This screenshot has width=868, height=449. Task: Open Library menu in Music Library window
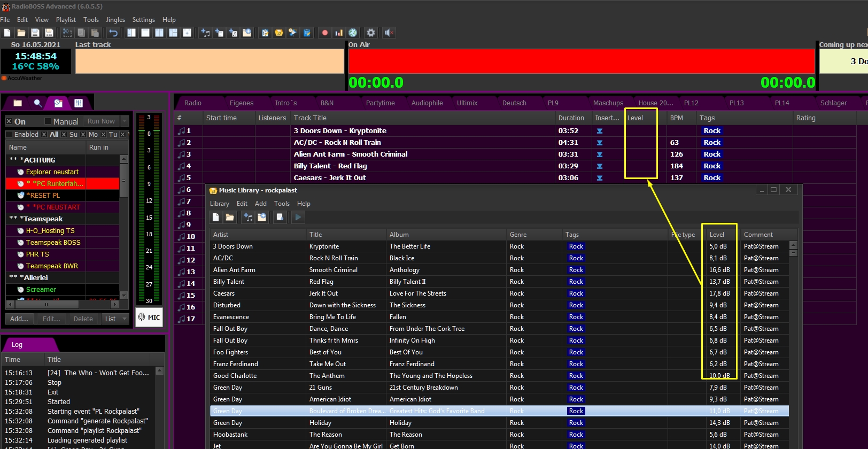tap(219, 204)
